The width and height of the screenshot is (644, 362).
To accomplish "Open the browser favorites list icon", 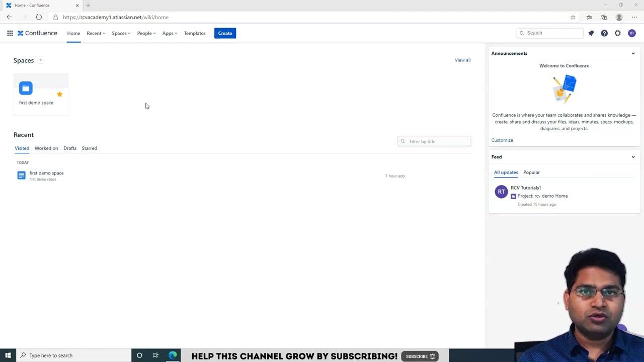I will tap(589, 17).
